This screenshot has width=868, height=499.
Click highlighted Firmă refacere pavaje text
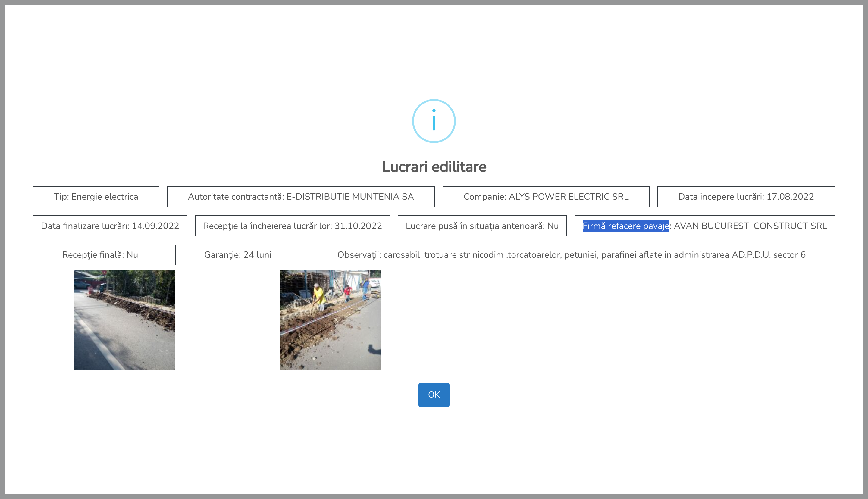(626, 226)
